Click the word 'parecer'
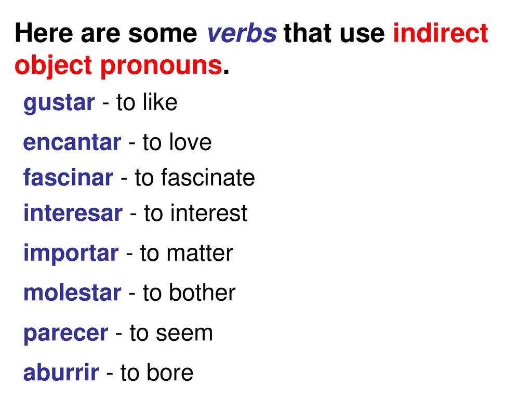The height and width of the screenshot is (399, 532). (x=66, y=334)
